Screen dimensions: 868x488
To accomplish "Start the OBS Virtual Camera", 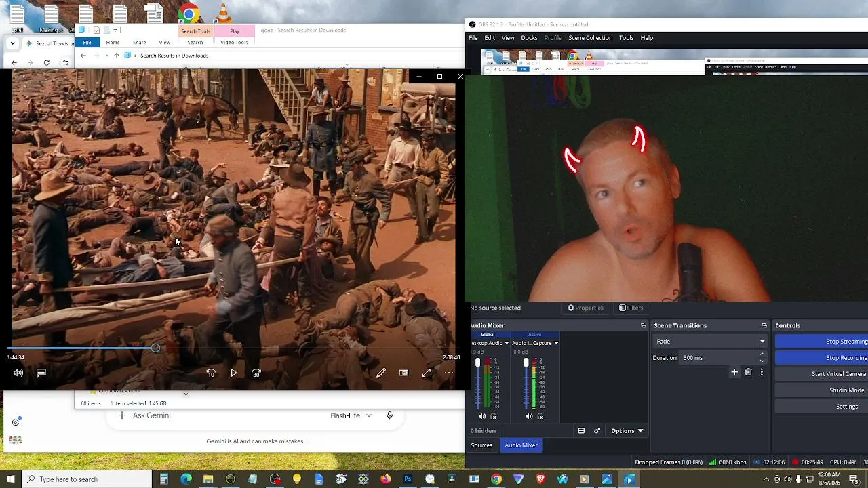I will (x=822, y=374).
